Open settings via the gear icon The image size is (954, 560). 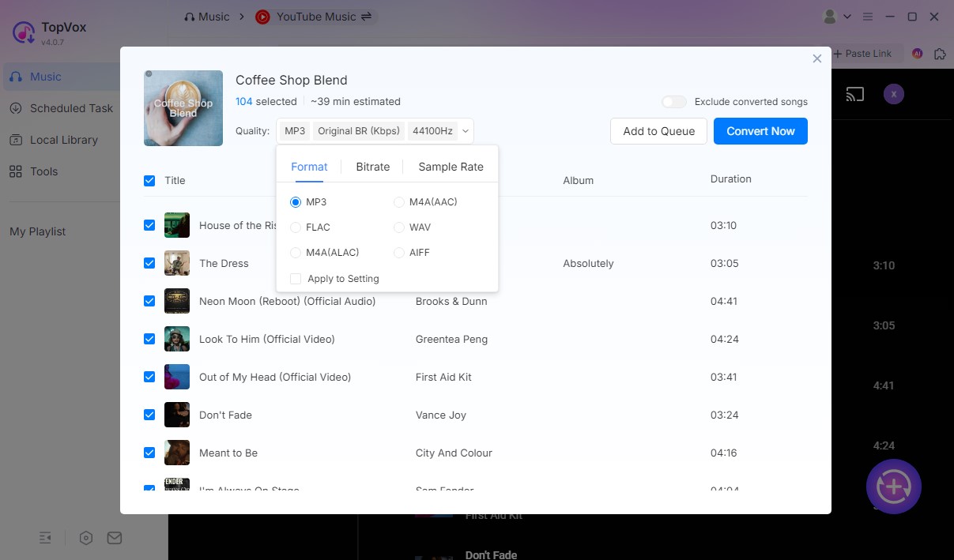pos(85,537)
